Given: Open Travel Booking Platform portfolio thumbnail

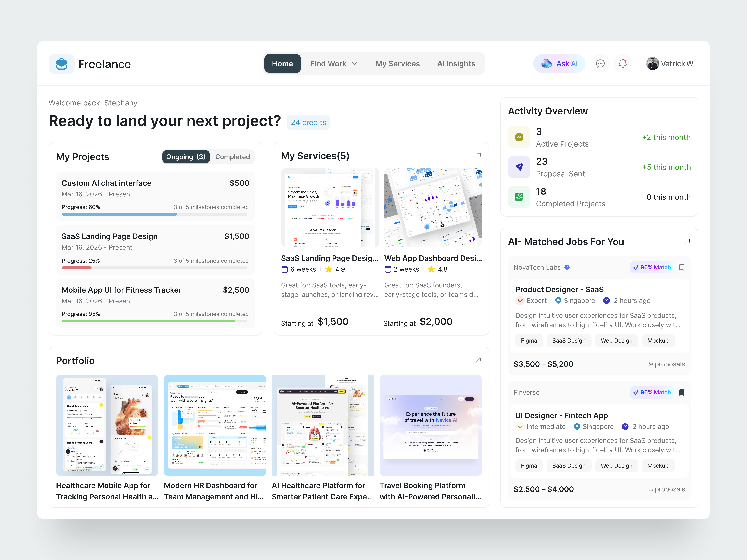Looking at the screenshot, I should tap(431, 425).
